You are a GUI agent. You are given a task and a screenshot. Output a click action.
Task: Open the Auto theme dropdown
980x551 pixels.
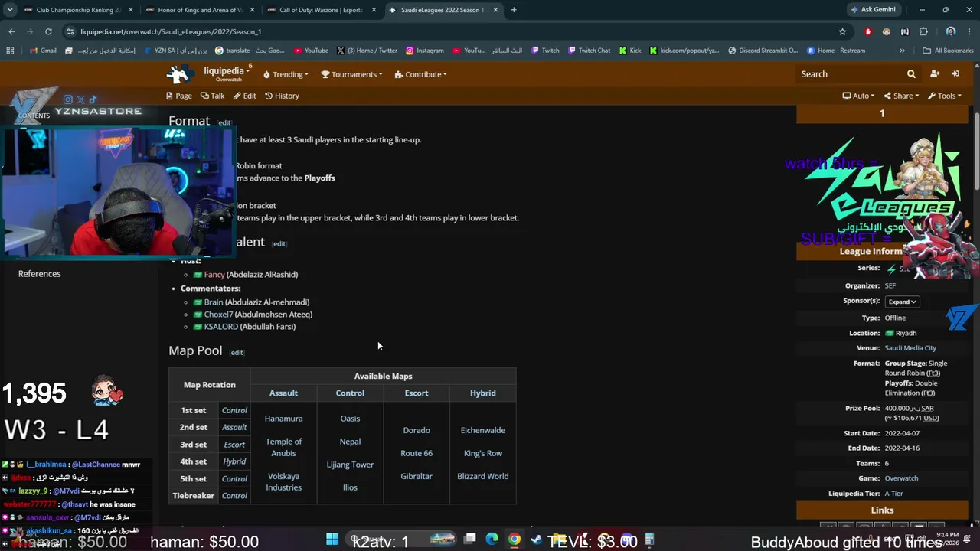[858, 96]
